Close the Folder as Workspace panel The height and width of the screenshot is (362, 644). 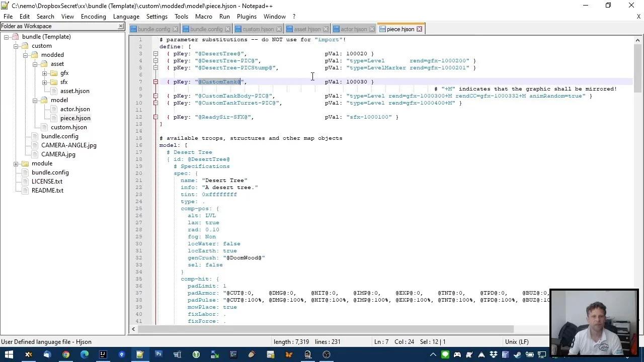tap(121, 26)
